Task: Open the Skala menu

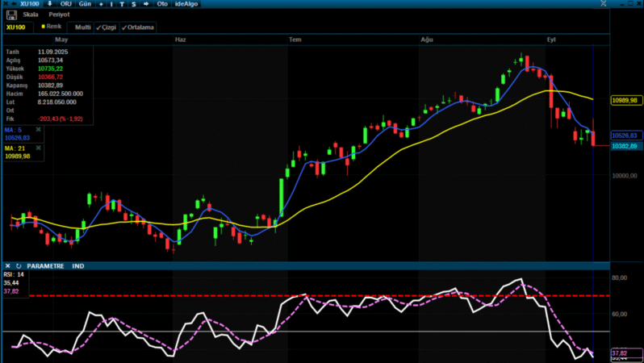Action: [x=31, y=15]
